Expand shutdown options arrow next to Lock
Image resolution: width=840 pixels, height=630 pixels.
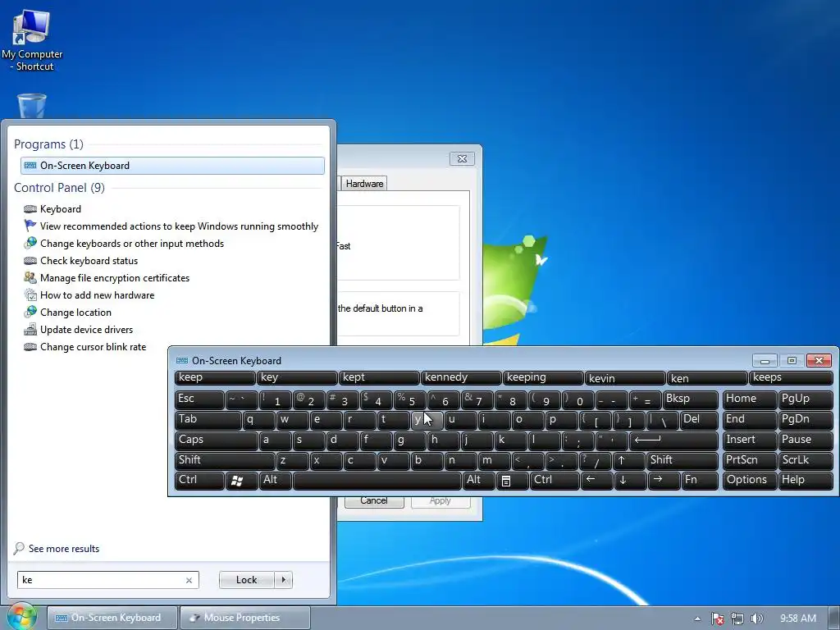pyautogui.click(x=283, y=580)
